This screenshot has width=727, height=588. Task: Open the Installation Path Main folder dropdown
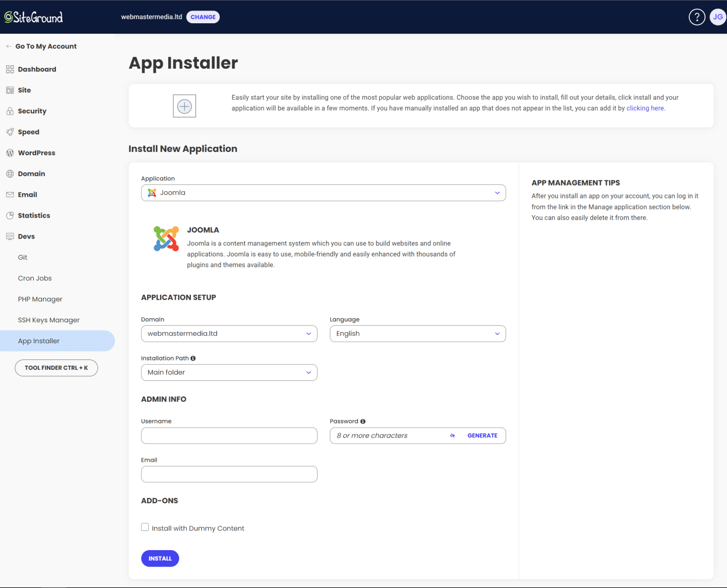coord(229,372)
